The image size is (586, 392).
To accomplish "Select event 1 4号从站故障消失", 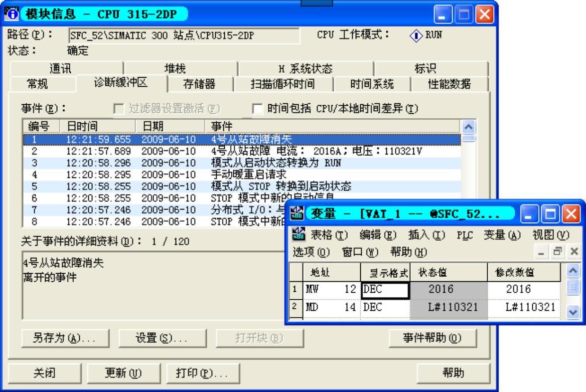I will click(242, 140).
